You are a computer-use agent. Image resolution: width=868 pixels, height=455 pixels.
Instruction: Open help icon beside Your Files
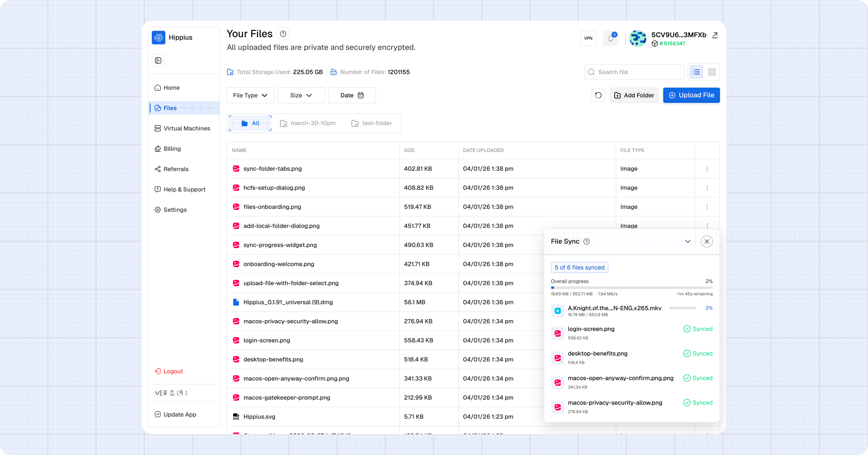coord(283,34)
